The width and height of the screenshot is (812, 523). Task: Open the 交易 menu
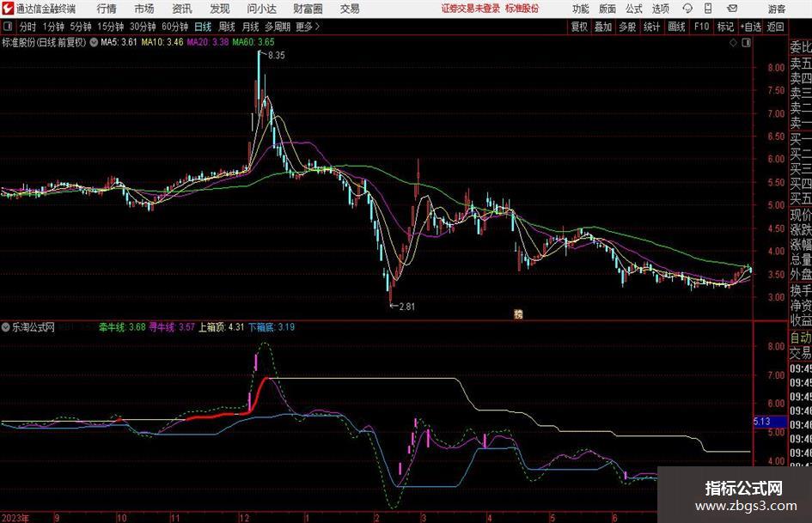[x=350, y=9]
